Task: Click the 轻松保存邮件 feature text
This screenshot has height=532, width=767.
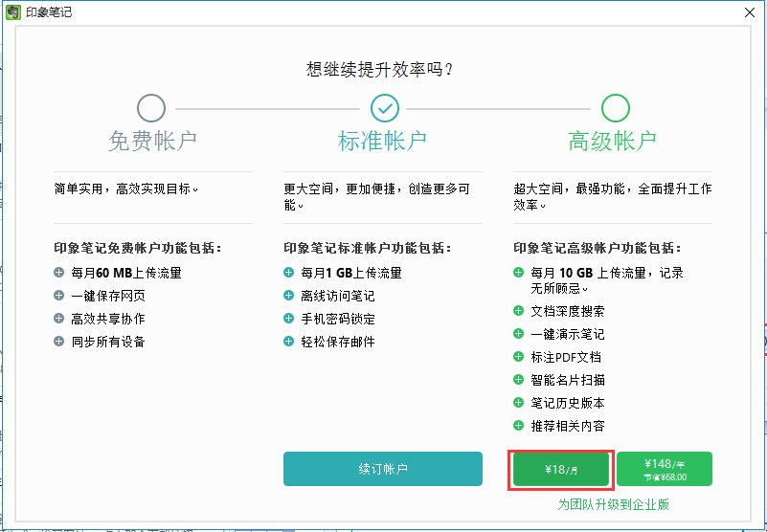Action: 338,342
